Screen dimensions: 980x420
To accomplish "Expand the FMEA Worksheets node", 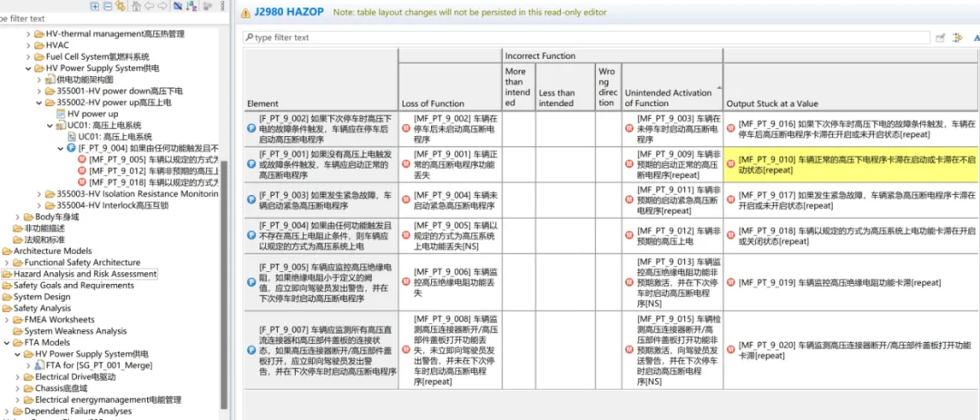I will (7, 319).
